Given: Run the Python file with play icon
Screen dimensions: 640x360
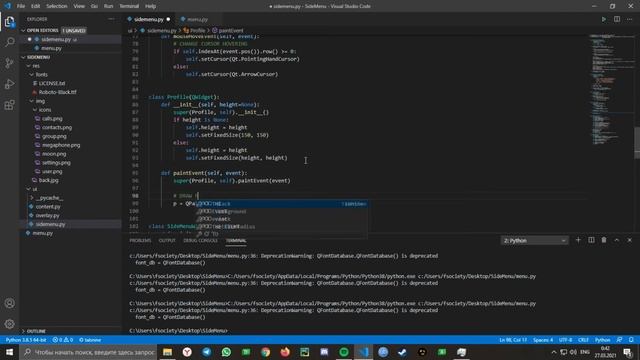Looking at the screenshot, I should 604,19.
